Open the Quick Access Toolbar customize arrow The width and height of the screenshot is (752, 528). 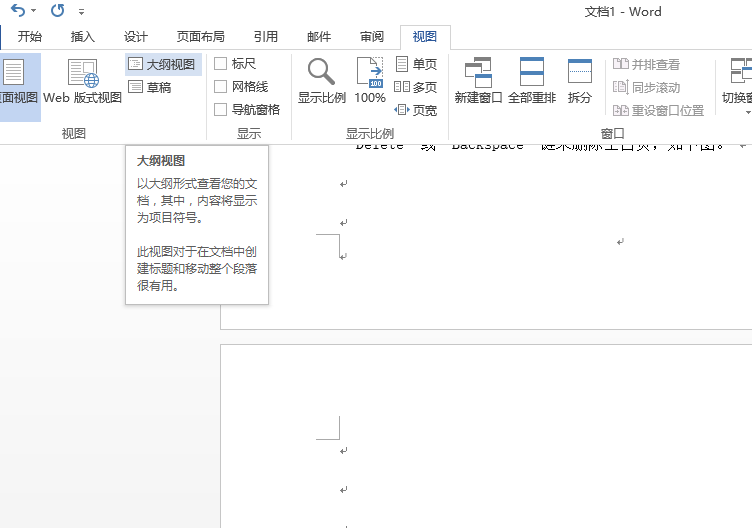point(81,12)
